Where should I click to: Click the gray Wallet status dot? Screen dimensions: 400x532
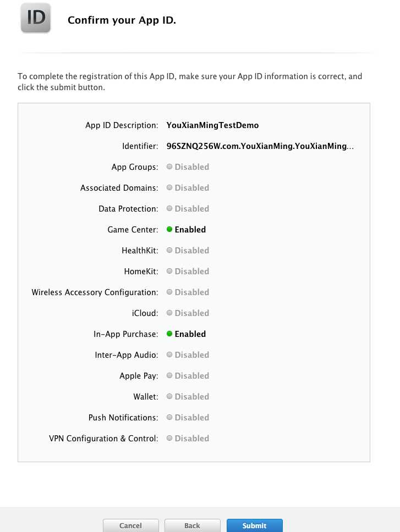169,397
